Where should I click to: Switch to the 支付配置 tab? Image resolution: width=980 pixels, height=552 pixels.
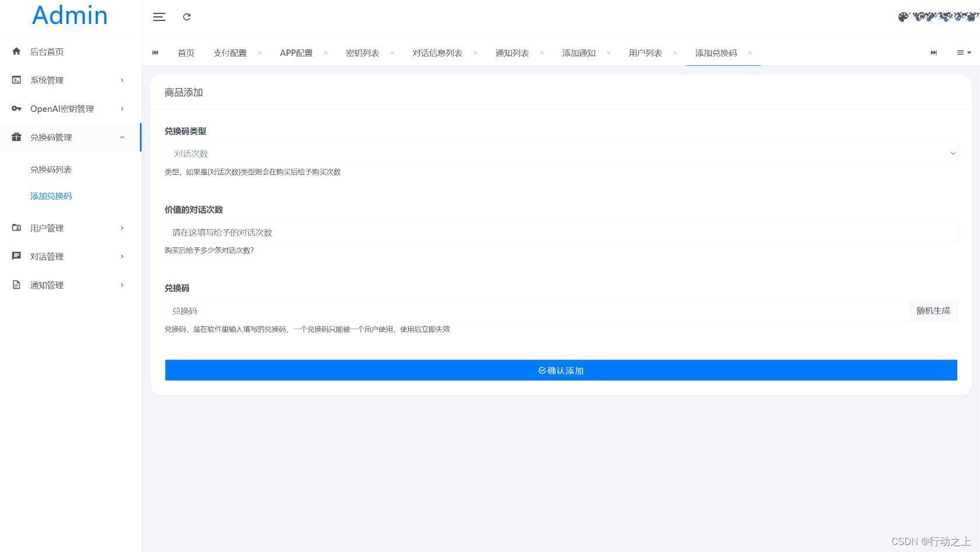[230, 53]
